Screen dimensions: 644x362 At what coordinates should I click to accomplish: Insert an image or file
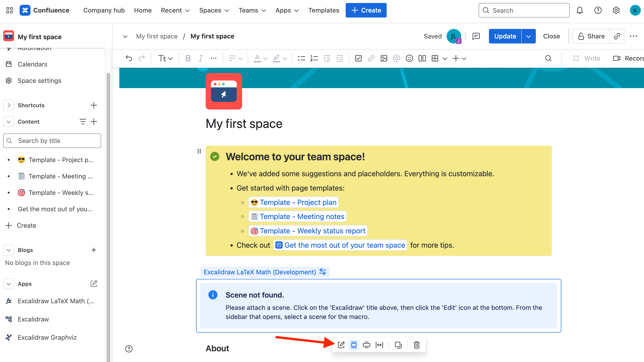click(x=384, y=58)
